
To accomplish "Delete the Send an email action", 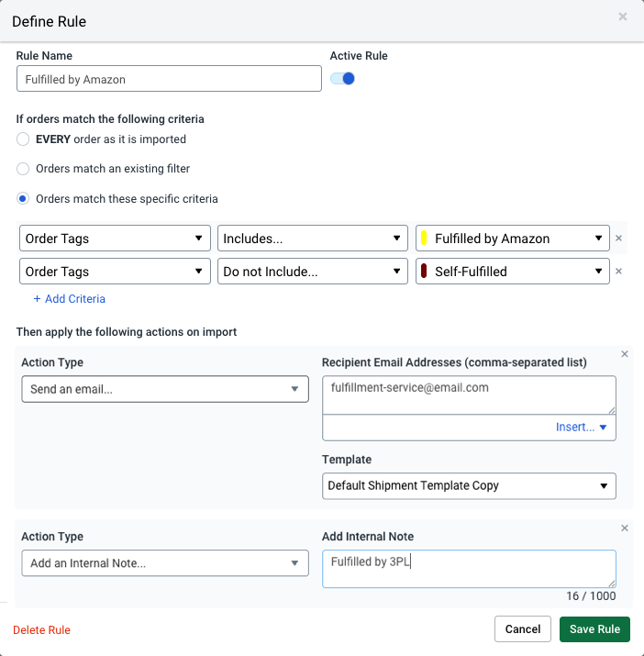I will point(625,354).
